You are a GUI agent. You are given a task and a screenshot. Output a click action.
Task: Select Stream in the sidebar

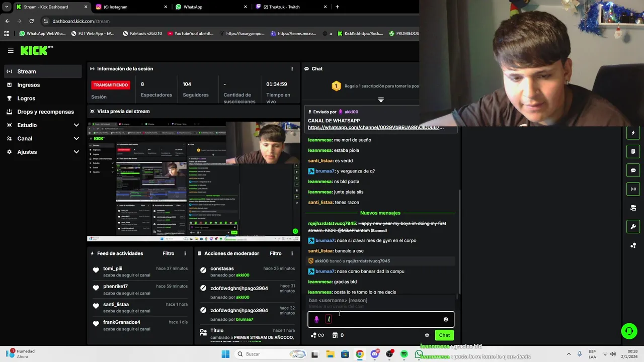pyautogui.click(x=42, y=71)
